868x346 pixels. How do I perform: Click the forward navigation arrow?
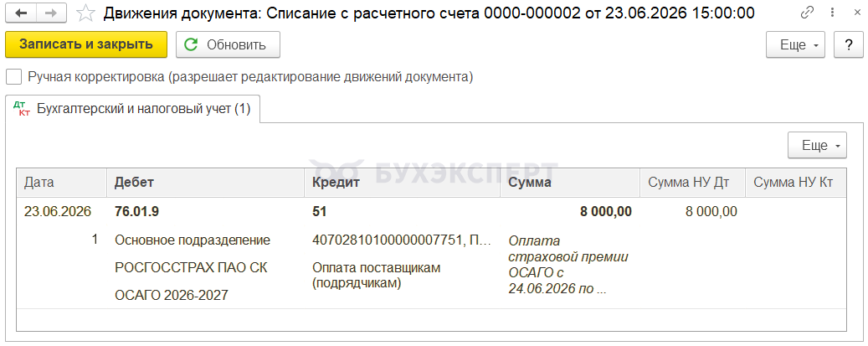point(50,13)
